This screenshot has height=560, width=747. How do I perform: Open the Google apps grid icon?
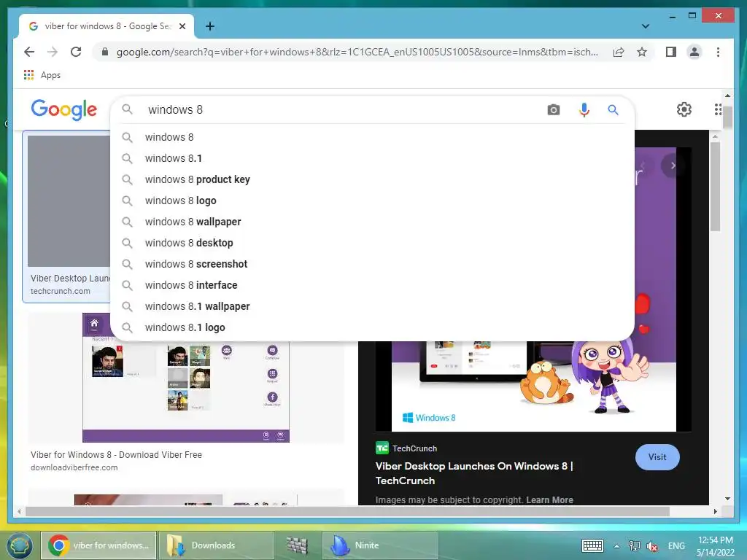point(718,109)
